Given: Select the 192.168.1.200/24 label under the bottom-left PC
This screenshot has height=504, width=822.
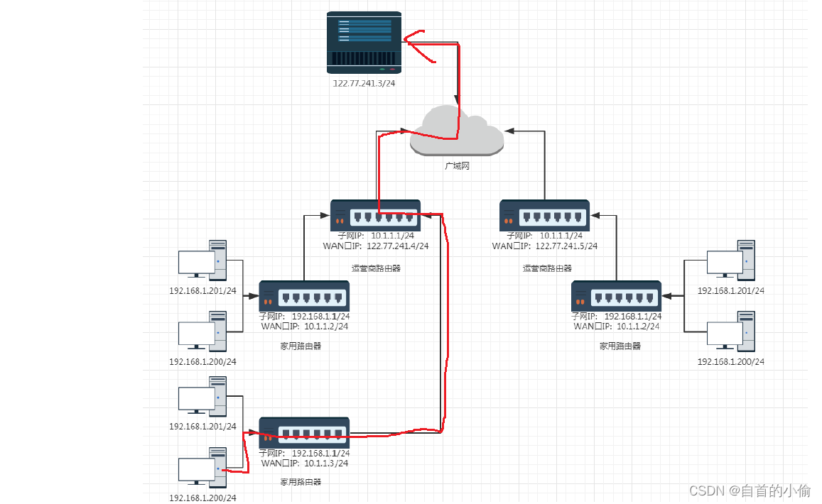Looking at the screenshot, I should coord(202,498).
